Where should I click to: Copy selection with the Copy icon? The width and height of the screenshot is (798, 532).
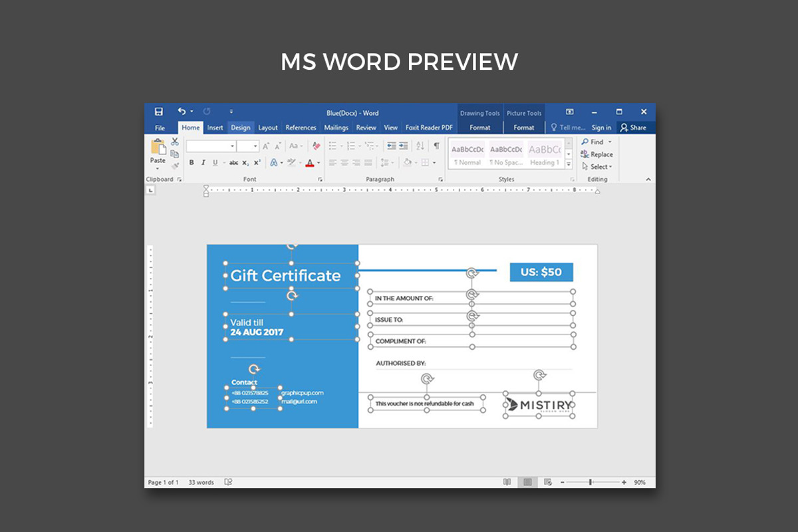(x=175, y=154)
